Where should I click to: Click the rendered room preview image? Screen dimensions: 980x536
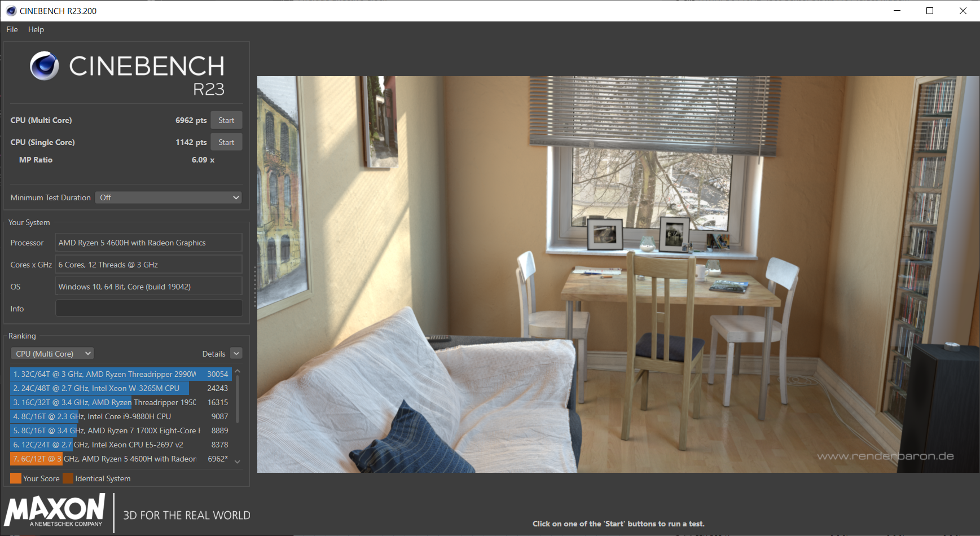(x=618, y=274)
